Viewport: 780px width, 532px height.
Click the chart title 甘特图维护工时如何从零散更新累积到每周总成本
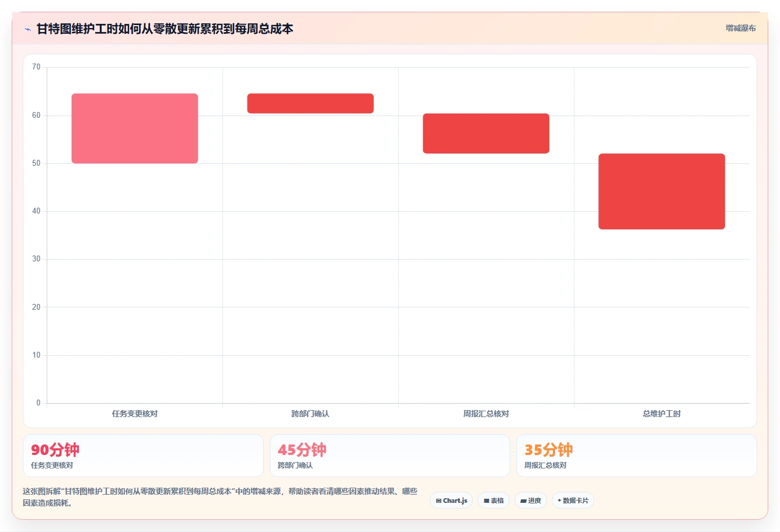165,29
